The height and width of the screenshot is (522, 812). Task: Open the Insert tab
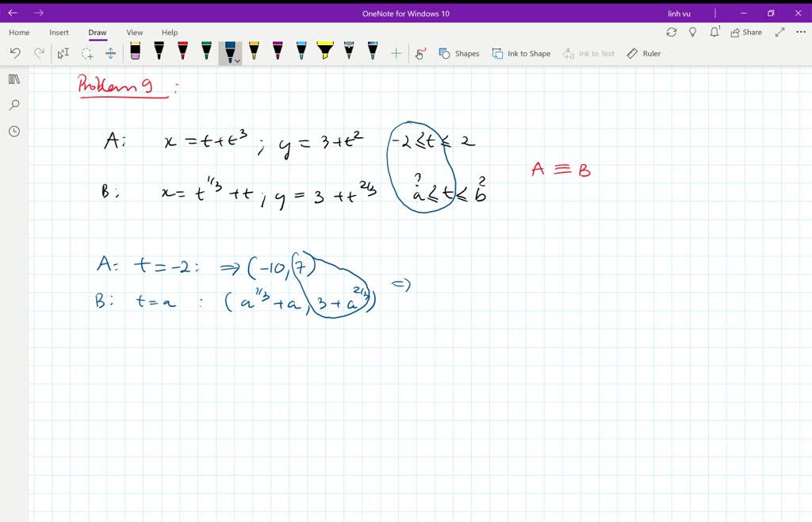(x=59, y=32)
